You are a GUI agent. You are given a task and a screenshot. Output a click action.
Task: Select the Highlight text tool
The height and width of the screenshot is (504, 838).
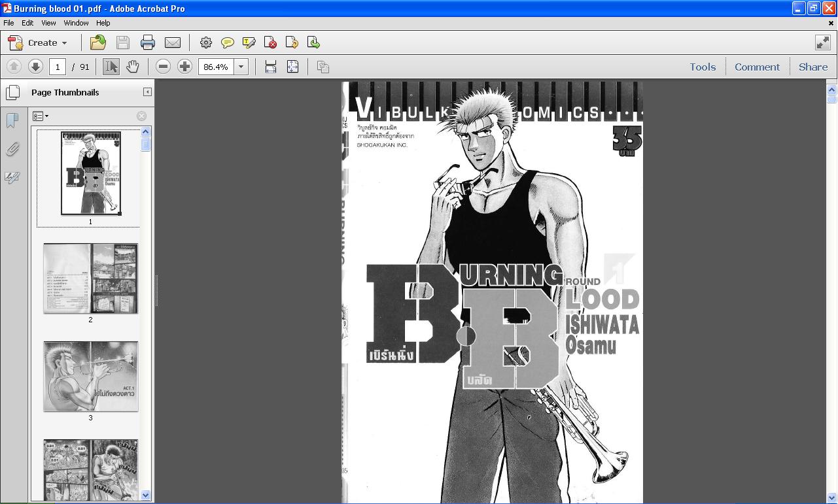click(x=249, y=42)
